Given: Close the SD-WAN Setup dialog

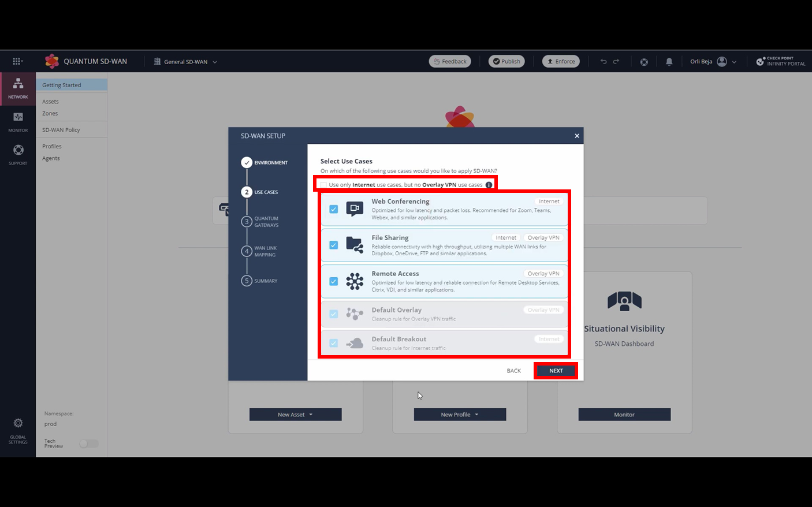Looking at the screenshot, I should 577,136.
